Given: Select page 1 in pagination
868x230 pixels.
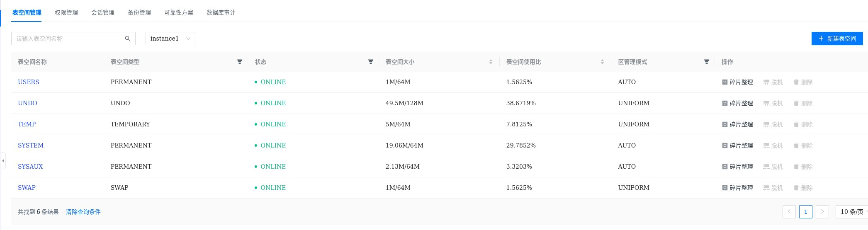Looking at the screenshot, I should 806,212.
